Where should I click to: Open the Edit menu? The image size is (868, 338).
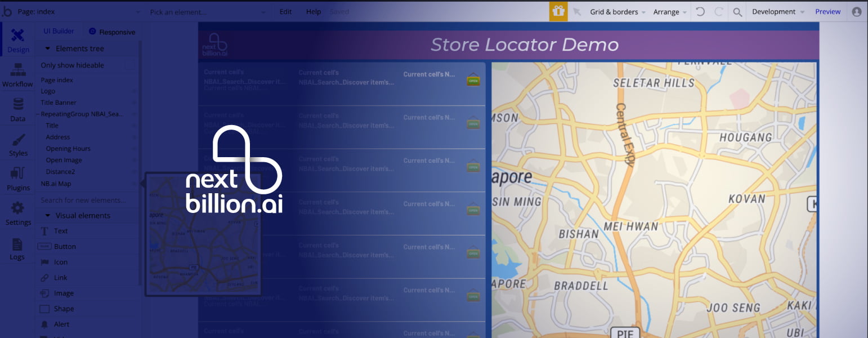286,12
